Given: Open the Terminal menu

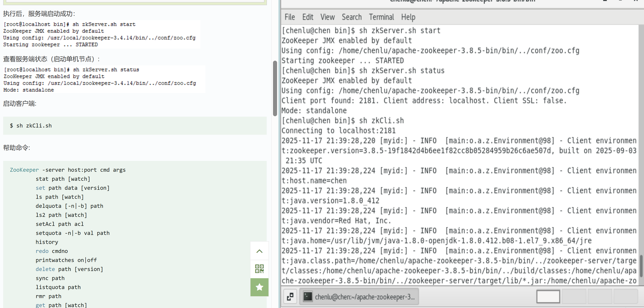Looking at the screenshot, I should (381, 17).
